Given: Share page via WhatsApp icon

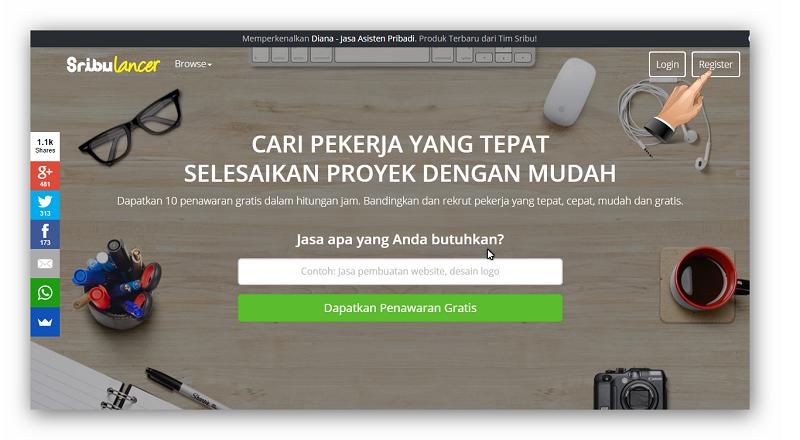Looking at the screenshot, I should coord(45,292).
